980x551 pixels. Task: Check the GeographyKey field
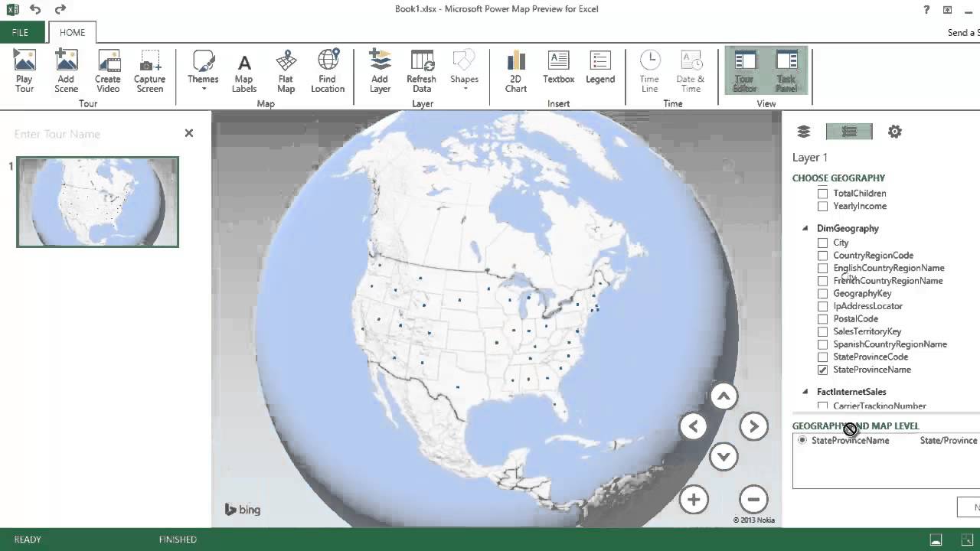point(822,294)
